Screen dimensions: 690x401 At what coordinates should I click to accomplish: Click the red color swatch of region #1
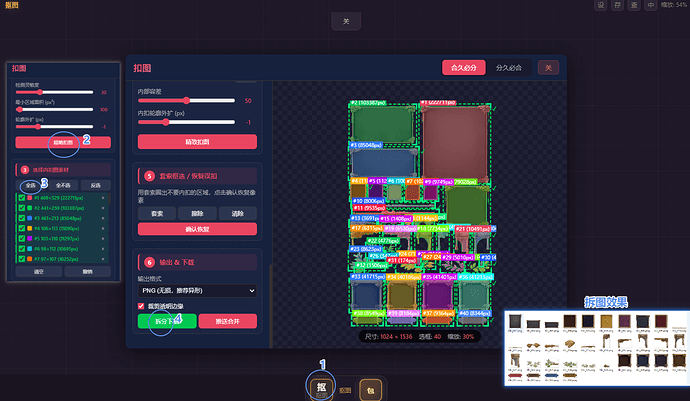[x=29, y=198]
